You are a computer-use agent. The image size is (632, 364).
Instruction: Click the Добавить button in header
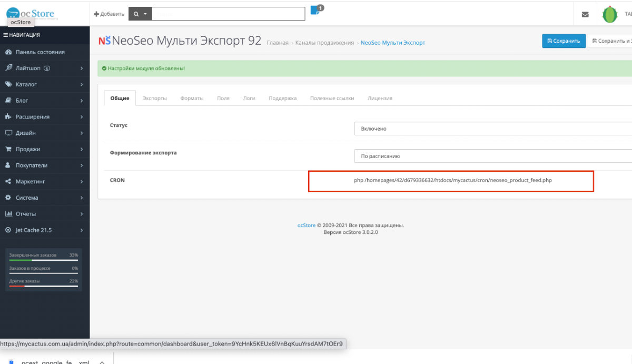(109, 14)
